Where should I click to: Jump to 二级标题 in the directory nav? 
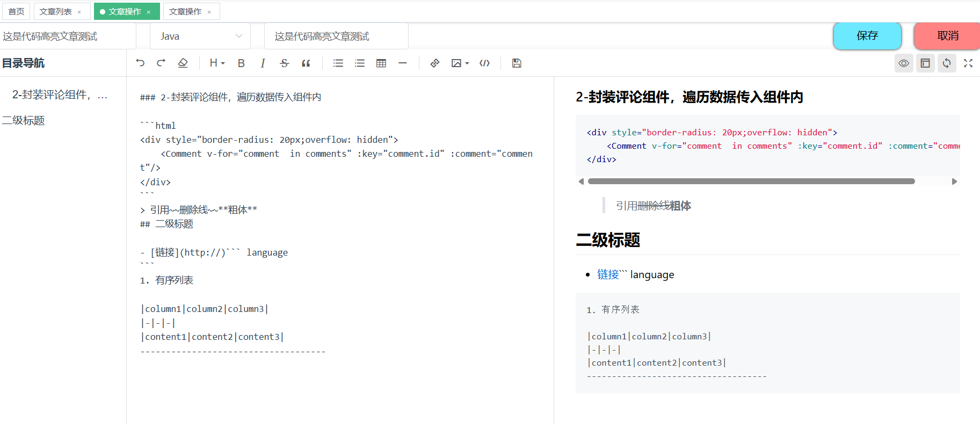point(23,120)
